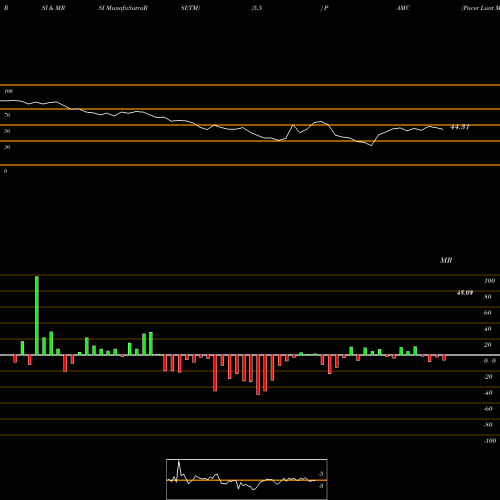The width and height of the screenshot is (500, 500).
Task: Click the MR axis label -100
Action: [490, 441]
